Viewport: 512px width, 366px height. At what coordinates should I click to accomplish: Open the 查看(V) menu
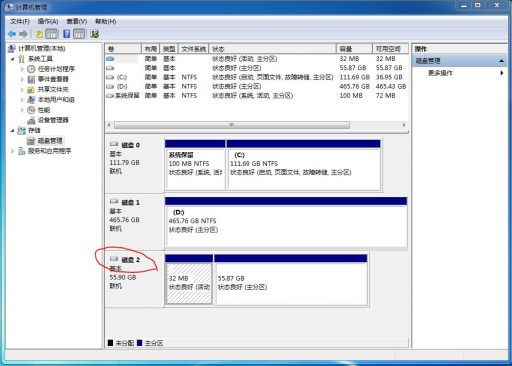(77, 21)
